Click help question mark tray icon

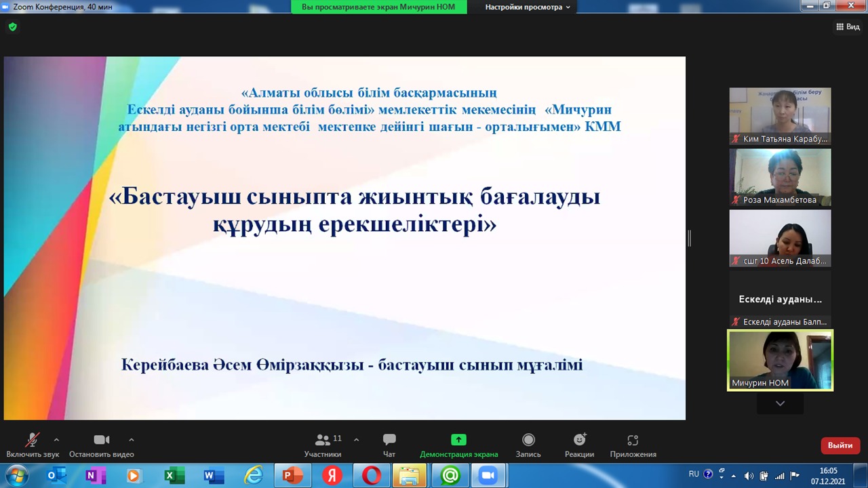(x=708, y=474)
